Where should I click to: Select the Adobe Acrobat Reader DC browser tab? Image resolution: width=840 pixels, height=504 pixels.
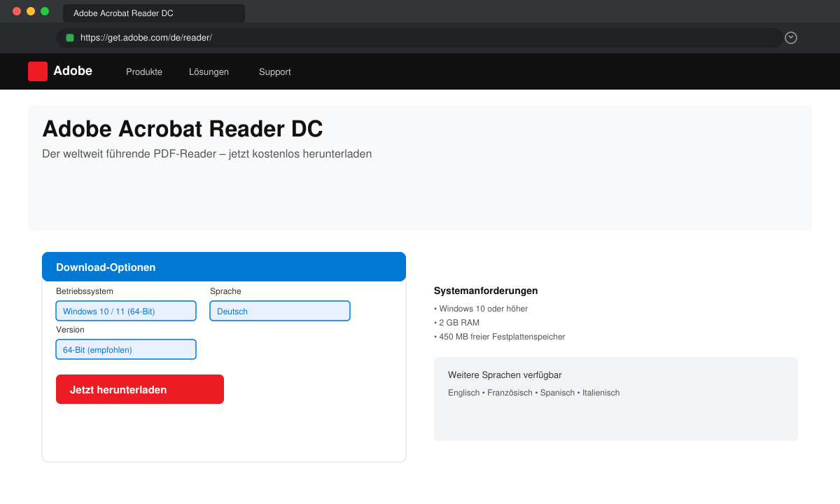[x=154, y=13]
